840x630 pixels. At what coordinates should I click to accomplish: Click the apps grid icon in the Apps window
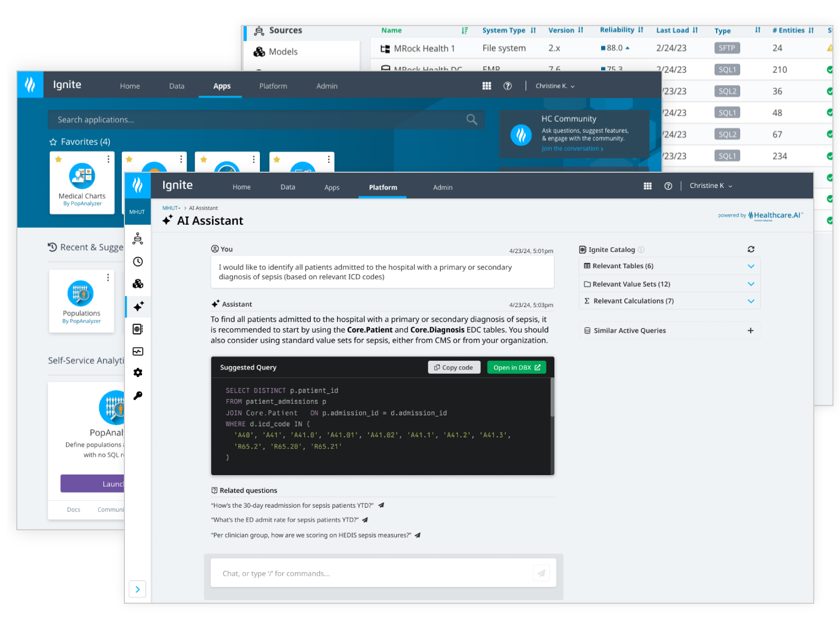(x=487, y=86)
